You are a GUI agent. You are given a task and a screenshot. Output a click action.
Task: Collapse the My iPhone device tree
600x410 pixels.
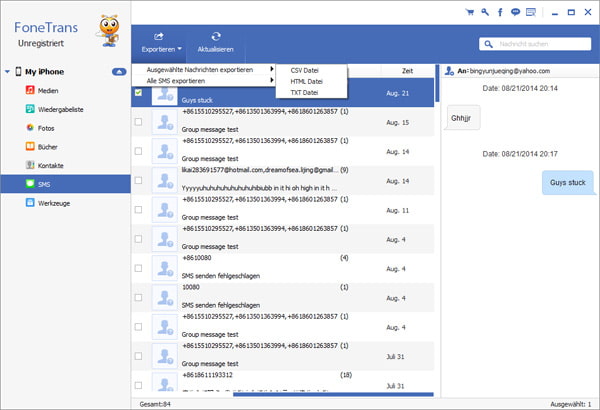tap(8, 72)
